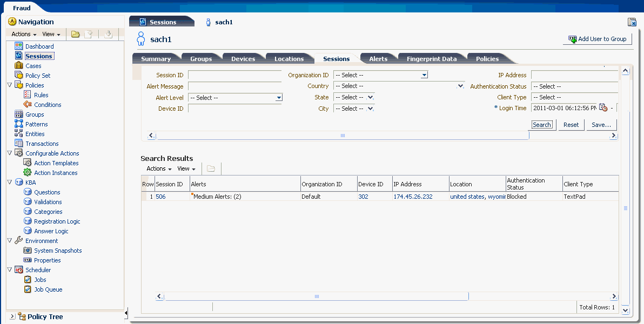Image resolution: width=644 pixels, height=324 pixels.
Task: Open the Client Type dropdown
Action: click(x=574, y=97)
